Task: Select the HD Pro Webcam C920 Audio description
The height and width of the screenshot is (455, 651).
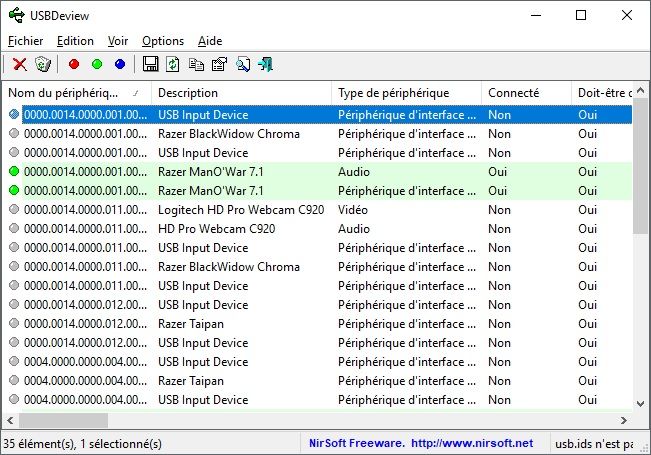Action: pos(217,229)
